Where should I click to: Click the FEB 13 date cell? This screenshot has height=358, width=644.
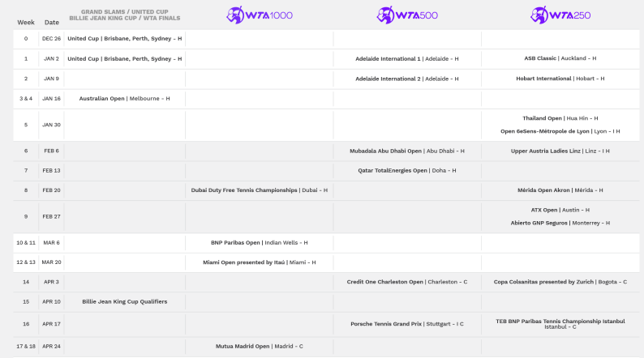[51, 171]
